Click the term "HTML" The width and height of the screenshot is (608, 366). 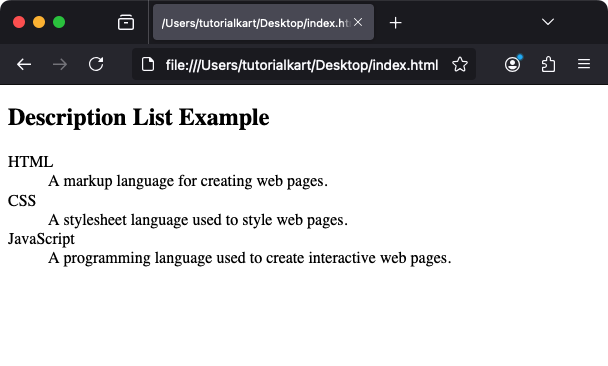click(30, 162)
